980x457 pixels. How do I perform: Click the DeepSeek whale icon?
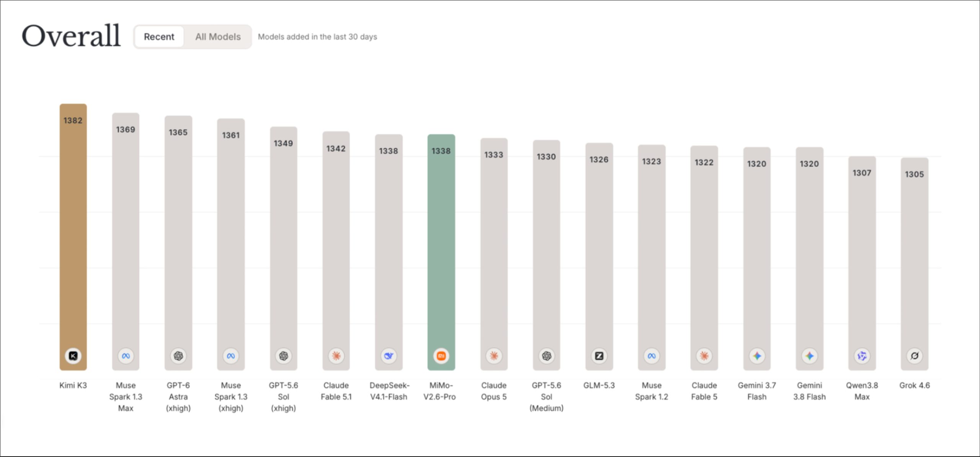389,356
